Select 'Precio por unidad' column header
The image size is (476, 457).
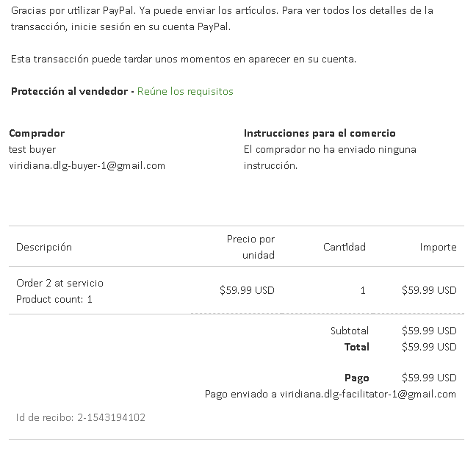click(250, 247)
